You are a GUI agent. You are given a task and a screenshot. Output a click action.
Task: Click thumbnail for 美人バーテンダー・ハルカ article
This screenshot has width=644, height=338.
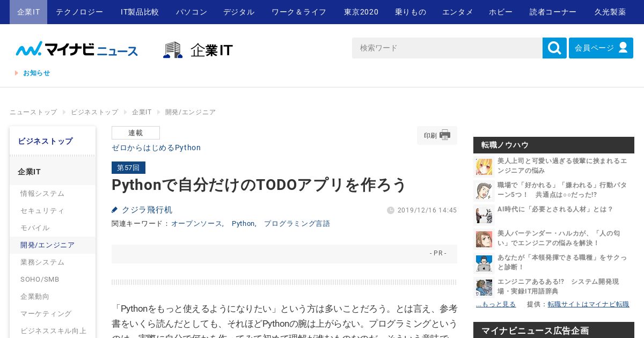(484, 239)
